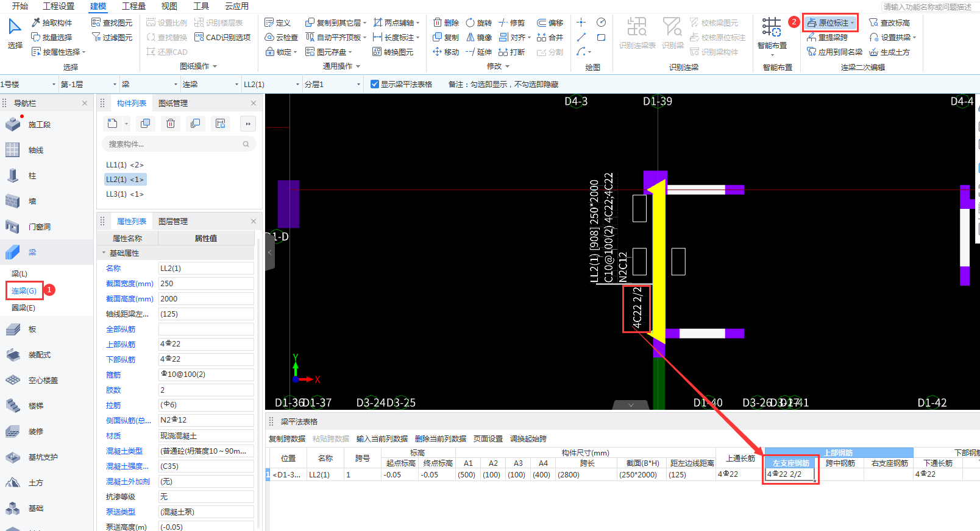Open 楼梯 category in navigation
980x531 pixels.
coord(46,406)
